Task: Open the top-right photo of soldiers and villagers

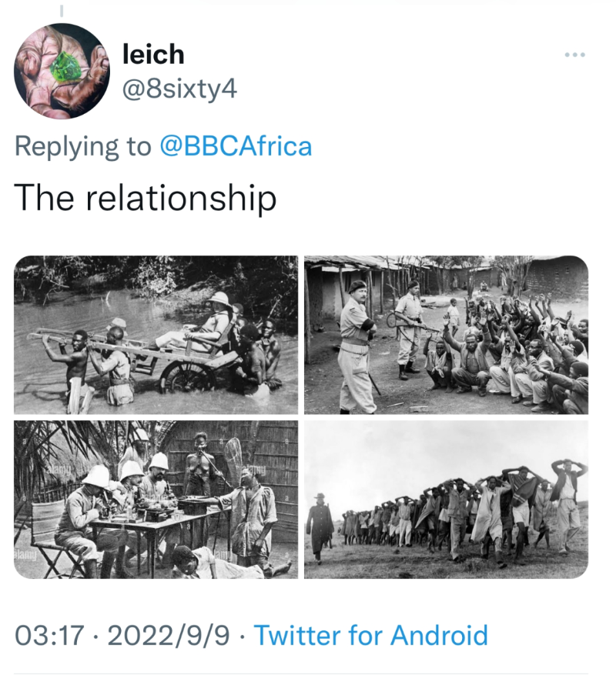Action: [x=446, y=335]
